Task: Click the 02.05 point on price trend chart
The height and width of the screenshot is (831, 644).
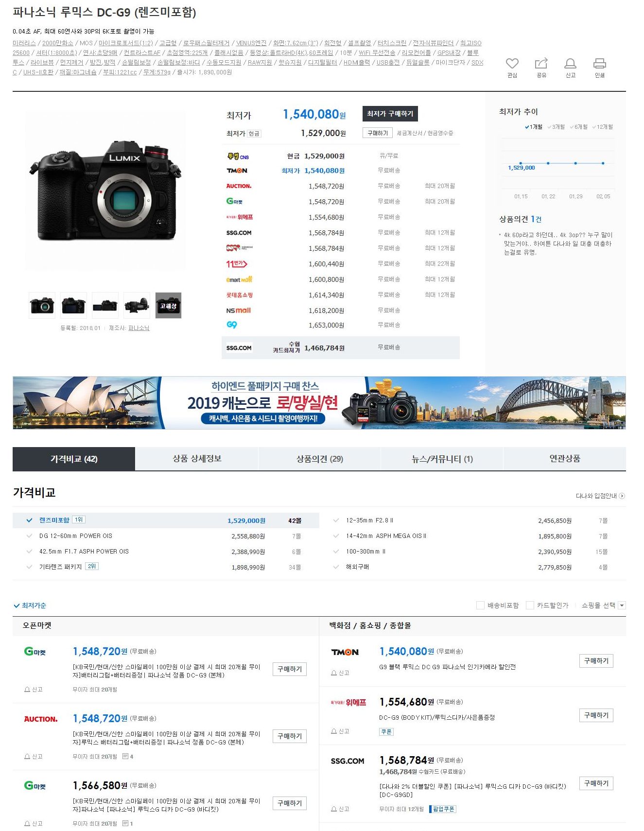Action: [603, 163]
